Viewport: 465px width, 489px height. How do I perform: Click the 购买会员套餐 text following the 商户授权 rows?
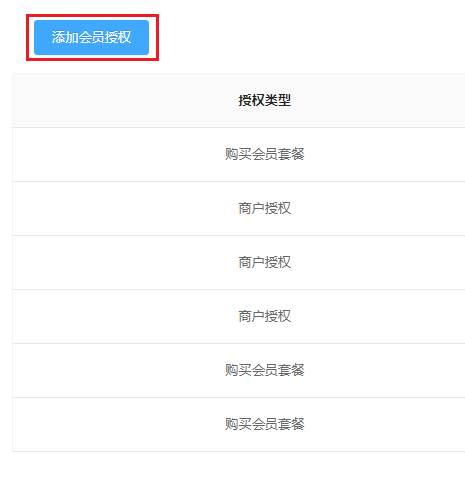coord(265,370)
